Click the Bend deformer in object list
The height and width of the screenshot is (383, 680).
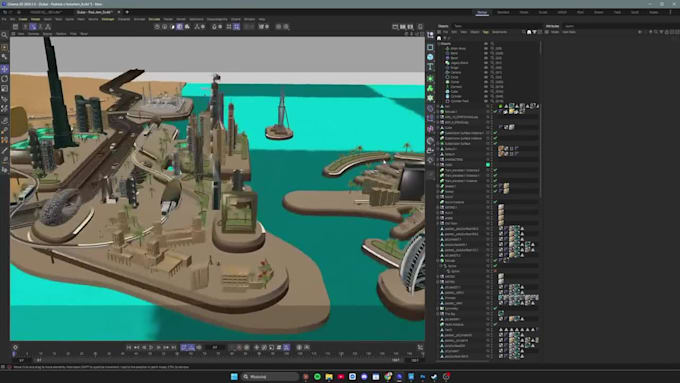pos(454,53)
